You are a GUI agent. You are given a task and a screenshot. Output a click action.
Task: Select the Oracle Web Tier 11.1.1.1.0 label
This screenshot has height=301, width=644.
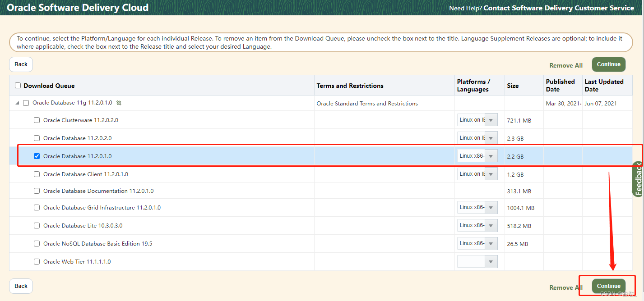(x=77, y=262)
